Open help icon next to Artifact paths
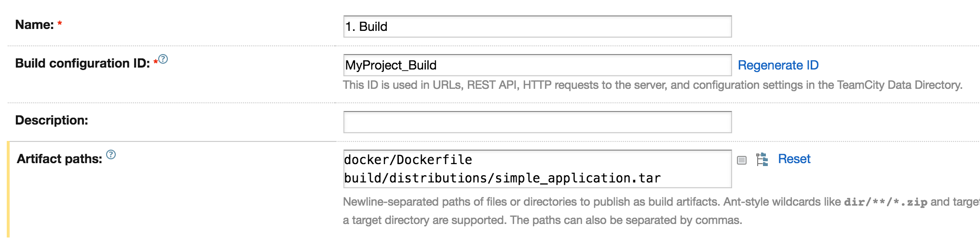 [111, 154]
